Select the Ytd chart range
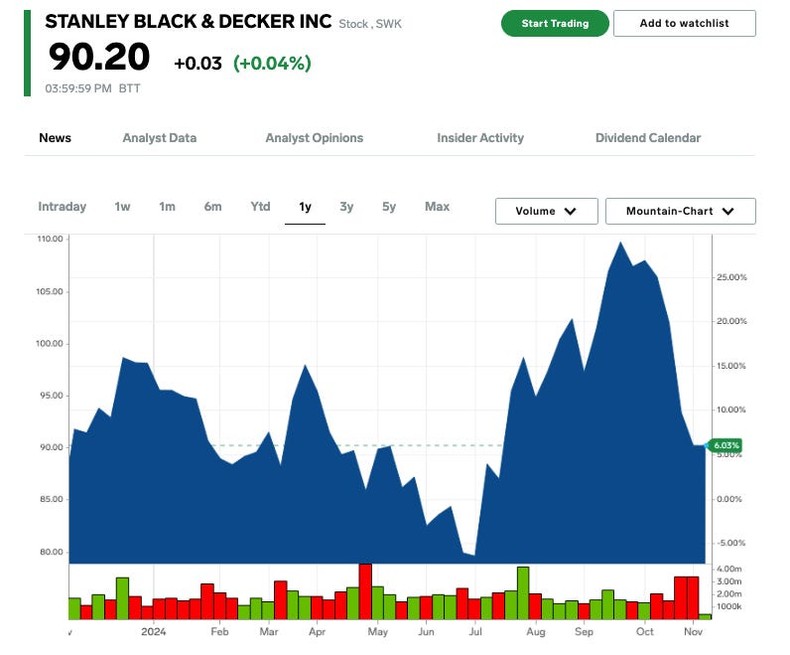The height and width of the screenshot is (655, 790). (x=260, y=207)
